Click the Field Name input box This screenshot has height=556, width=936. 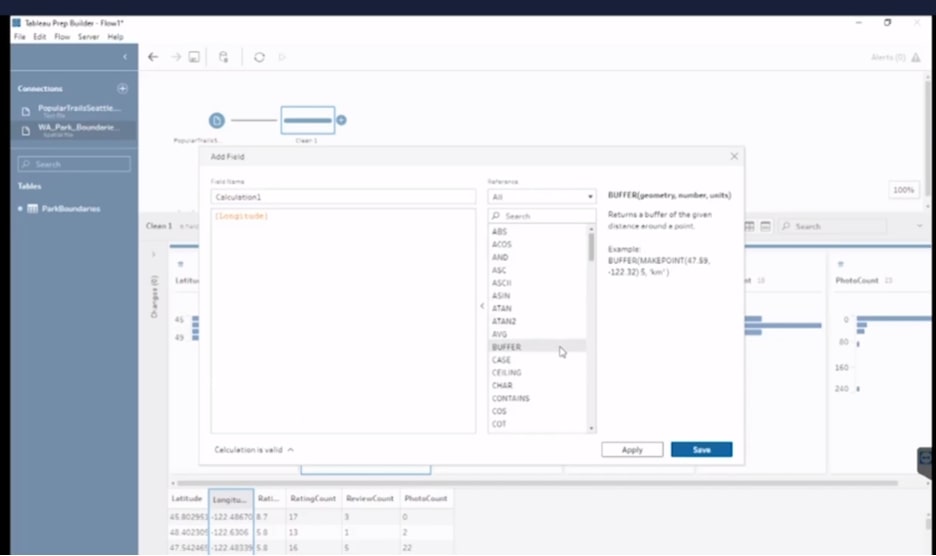tap(343, 196)
